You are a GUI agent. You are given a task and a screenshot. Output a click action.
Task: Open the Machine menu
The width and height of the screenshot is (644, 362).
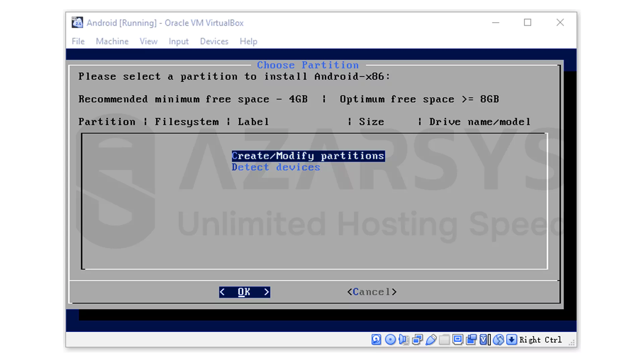112,41
